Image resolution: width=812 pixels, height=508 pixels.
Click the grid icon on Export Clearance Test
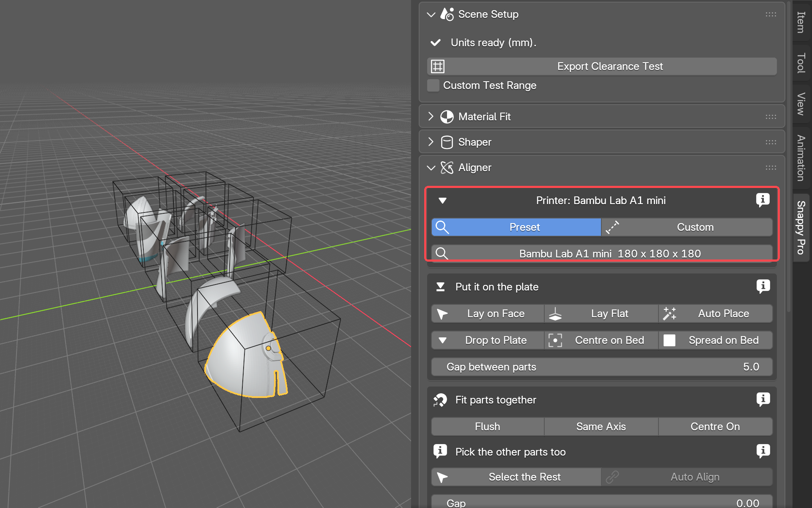(438, 66)
